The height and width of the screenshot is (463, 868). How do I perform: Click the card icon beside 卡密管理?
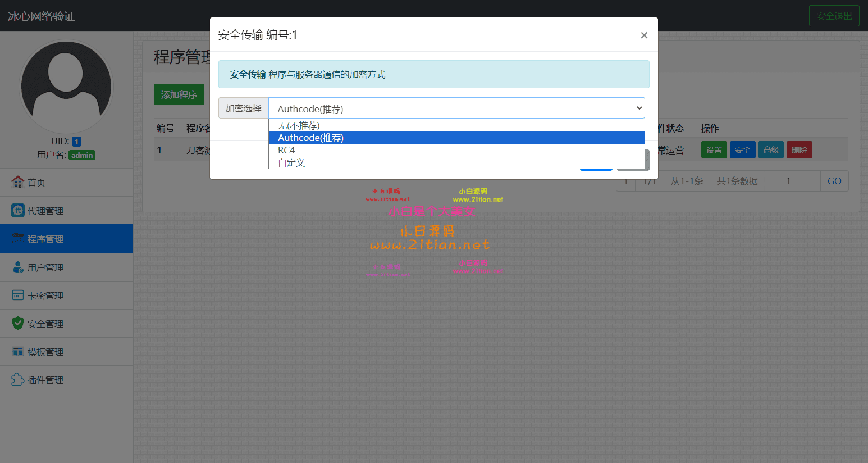[19, 295]
